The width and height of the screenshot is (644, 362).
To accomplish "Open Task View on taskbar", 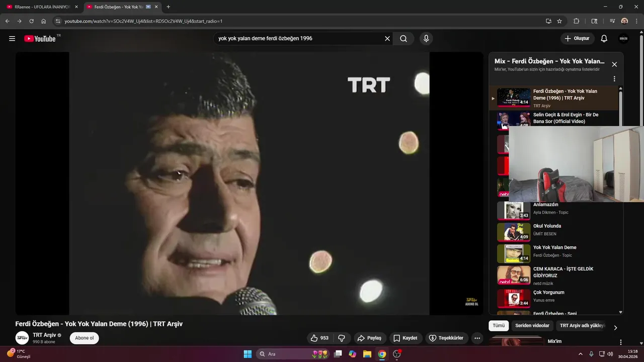I will point(338,354).
